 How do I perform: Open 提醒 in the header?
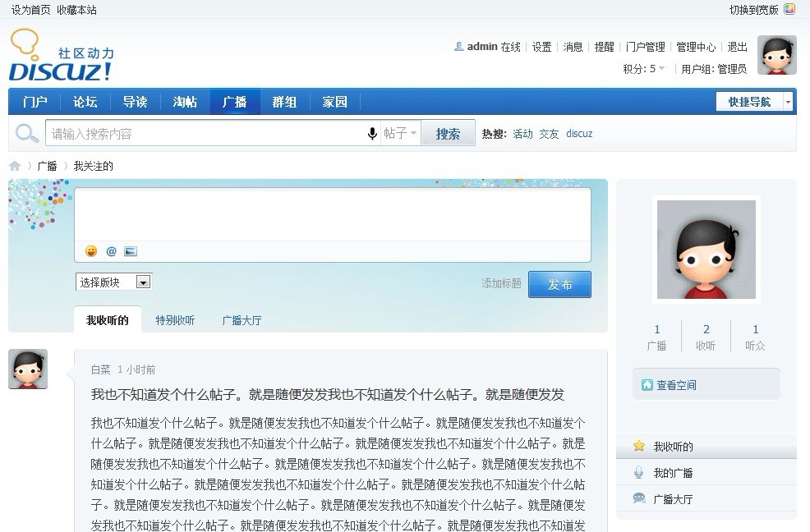click(605, 47)
